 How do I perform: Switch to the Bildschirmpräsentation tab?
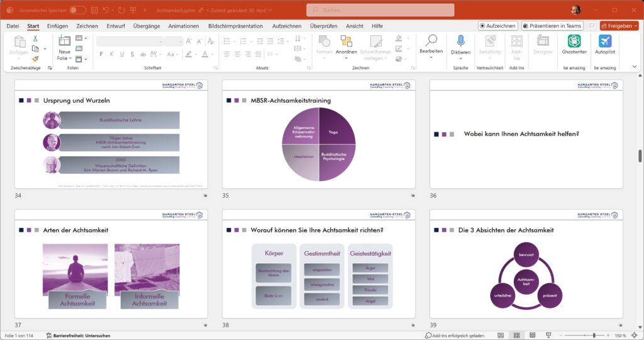236,26
